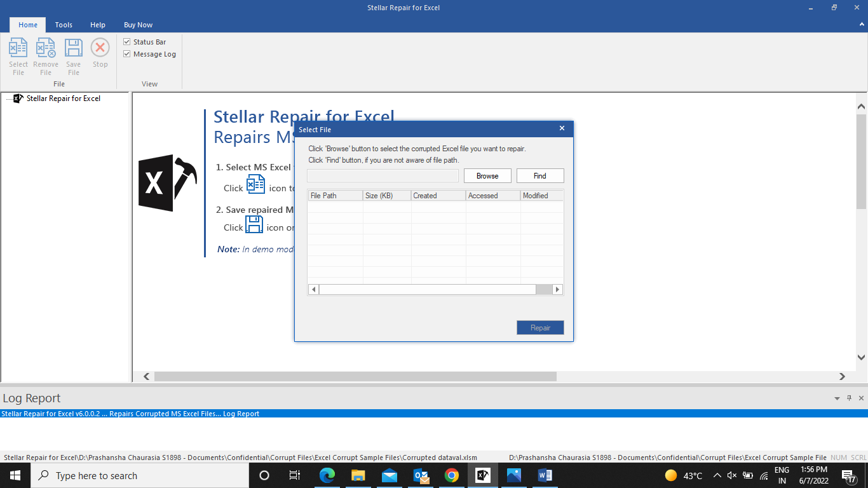Click the ENG IN language indicator
This screenshot has height=488, width=868.
(782, 475)
